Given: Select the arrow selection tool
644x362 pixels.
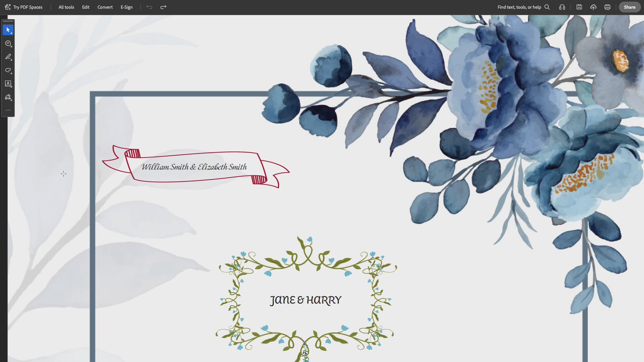Looking at the screenshot, I should click(x=8, y=30).
